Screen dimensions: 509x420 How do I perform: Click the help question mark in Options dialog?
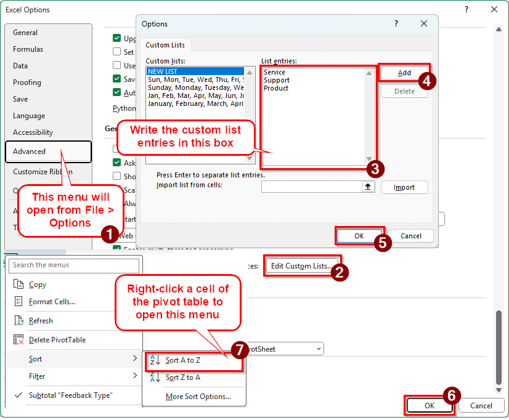click(396, 23)
